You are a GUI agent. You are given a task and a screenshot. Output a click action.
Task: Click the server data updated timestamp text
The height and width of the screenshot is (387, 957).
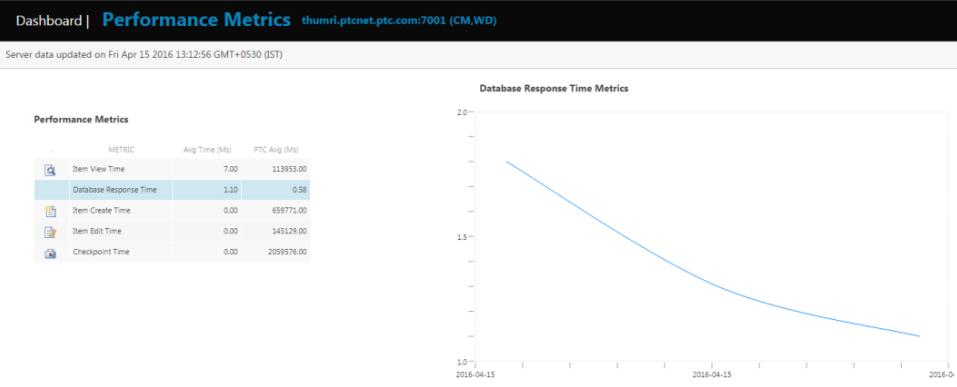pos(143,55)
